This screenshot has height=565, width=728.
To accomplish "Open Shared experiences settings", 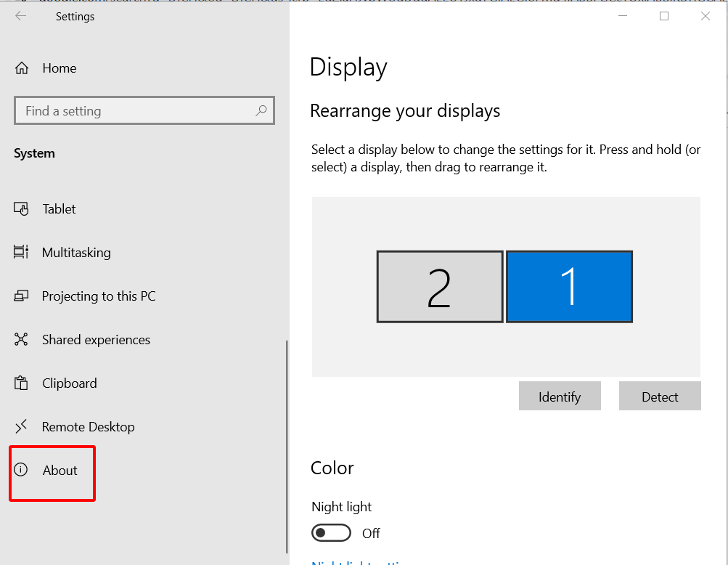I will tap(96, 340).
